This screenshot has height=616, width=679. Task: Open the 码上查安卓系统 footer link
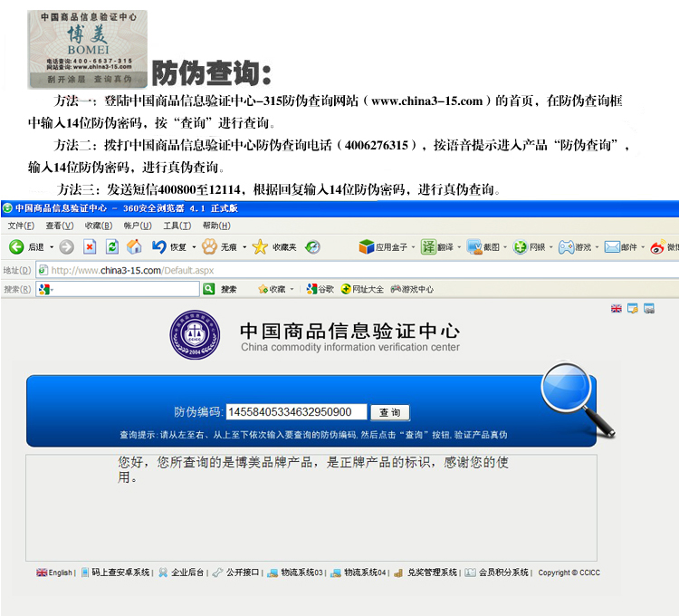point(116,573)
